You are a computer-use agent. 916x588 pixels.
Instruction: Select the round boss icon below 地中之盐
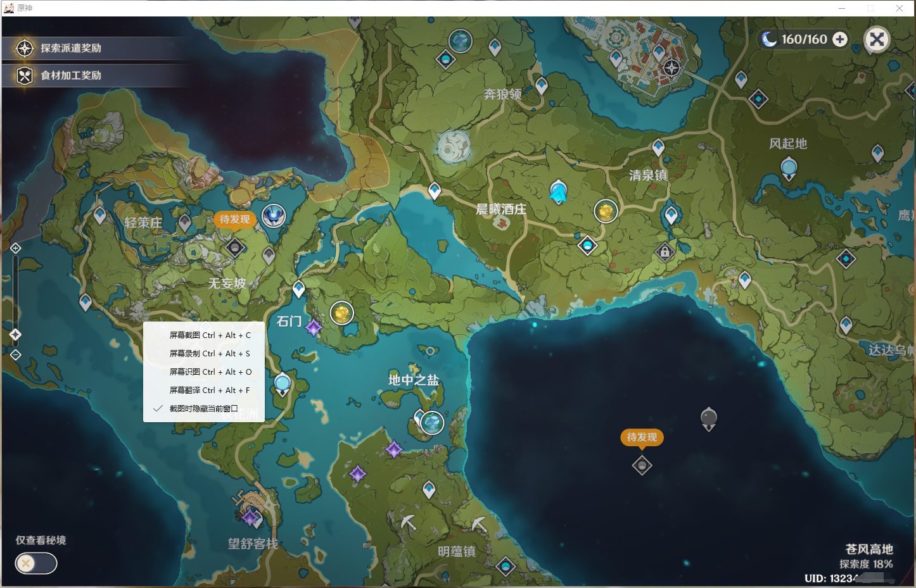(x=432, y=422)
